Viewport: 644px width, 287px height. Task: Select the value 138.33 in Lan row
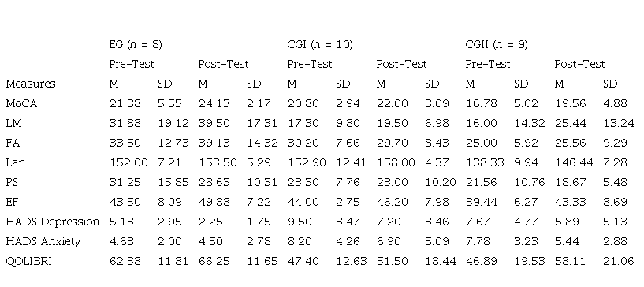pos(485,162)
